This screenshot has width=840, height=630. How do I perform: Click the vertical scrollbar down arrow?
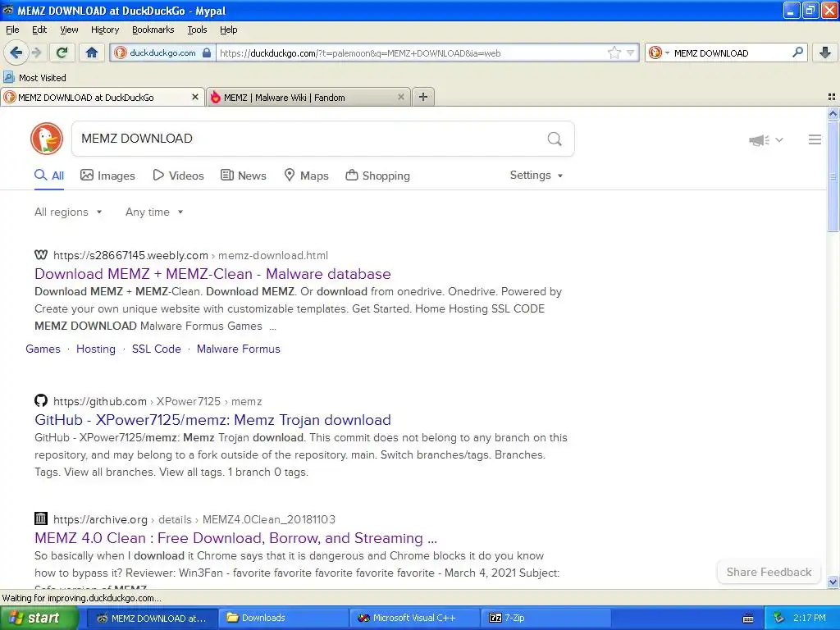click(x=833, y=582)
